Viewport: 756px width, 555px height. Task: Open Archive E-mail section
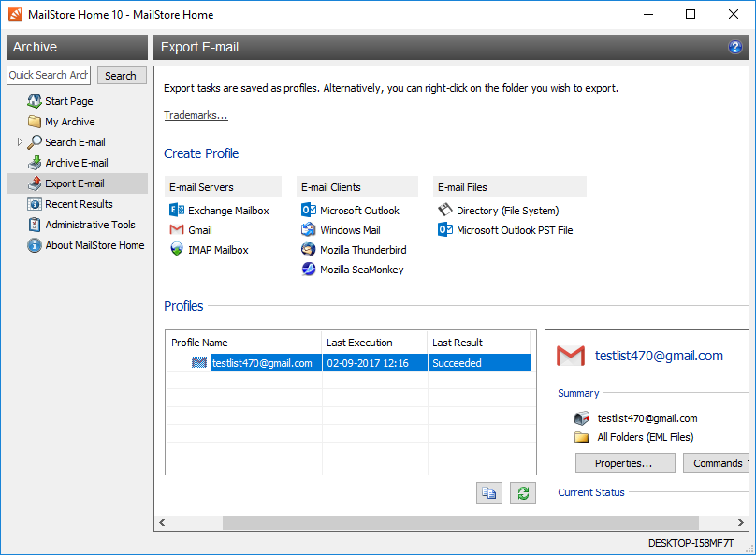click(x=77, y=163)
